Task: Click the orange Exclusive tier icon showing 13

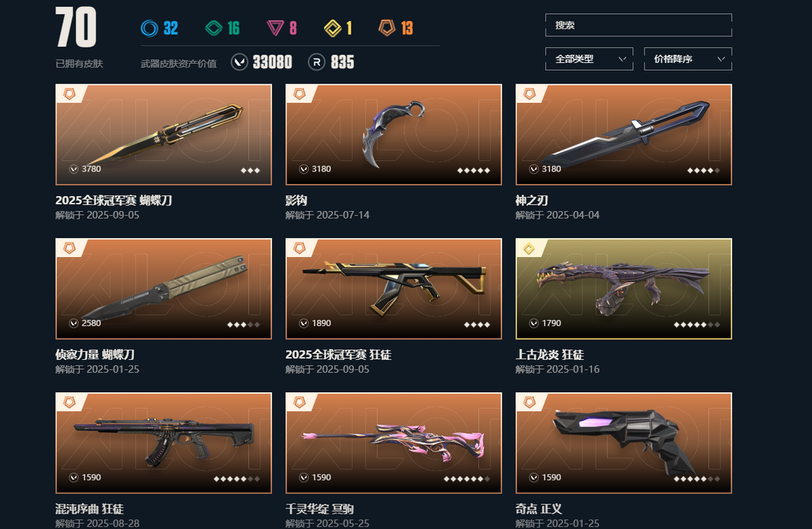Action: [387, 28]
